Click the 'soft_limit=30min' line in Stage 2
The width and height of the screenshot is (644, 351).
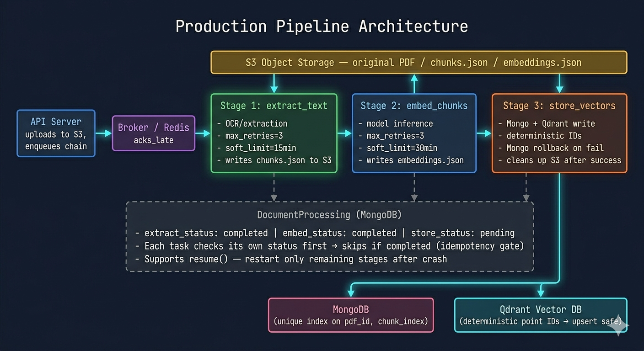[x=397, y=148]
